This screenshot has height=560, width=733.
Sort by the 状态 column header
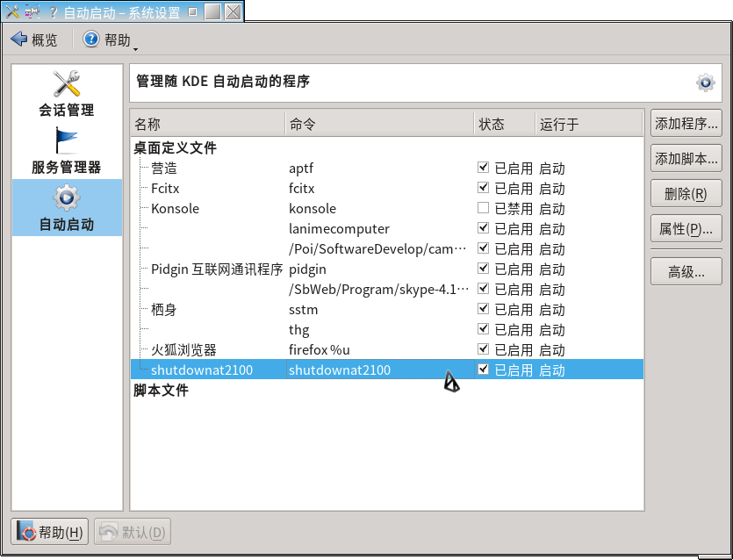coord(505,124)
